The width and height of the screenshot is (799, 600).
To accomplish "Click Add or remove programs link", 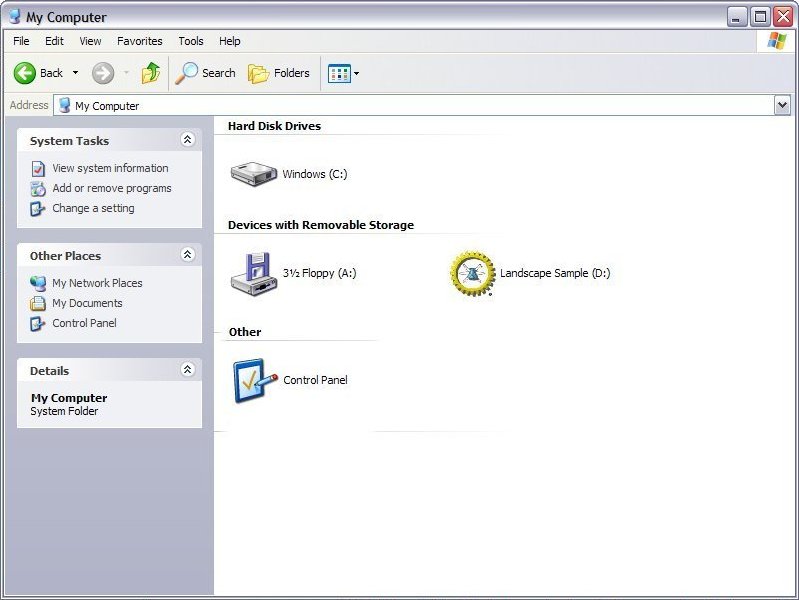I will [x=112, y=188].
